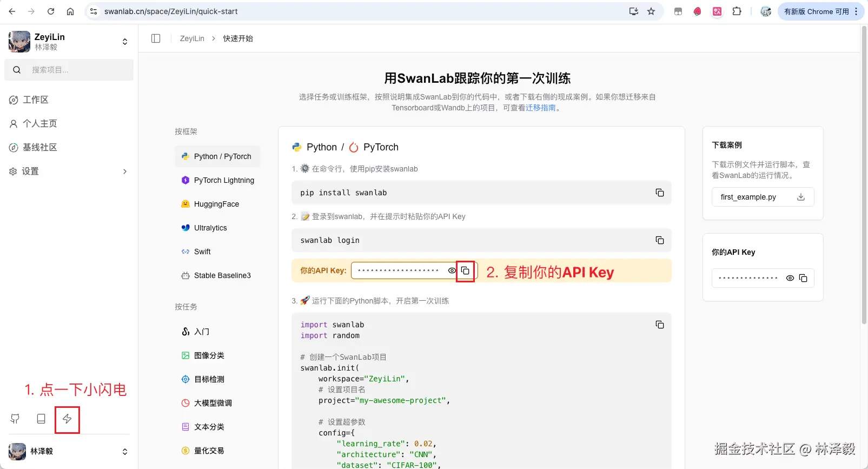The height and width of the screenshot is (469, 868).
Task: Bookmark this page with the star
Action: tap(651, 11)
